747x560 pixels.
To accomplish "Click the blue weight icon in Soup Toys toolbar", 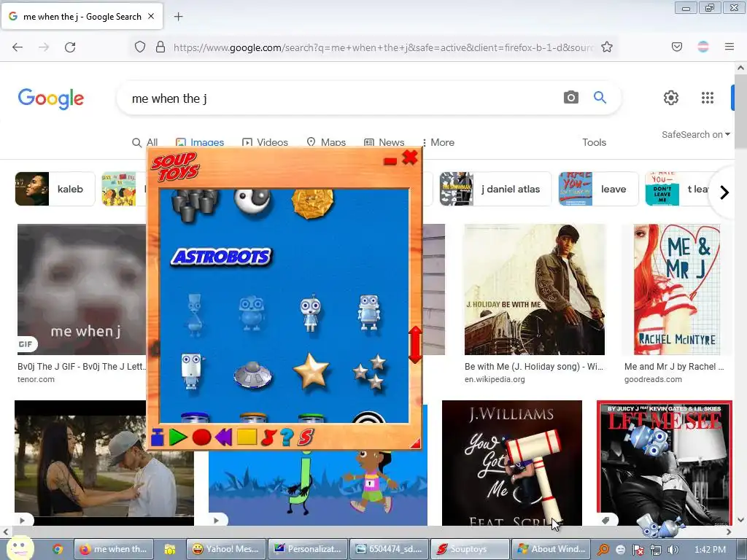I will tap(158, 437).
